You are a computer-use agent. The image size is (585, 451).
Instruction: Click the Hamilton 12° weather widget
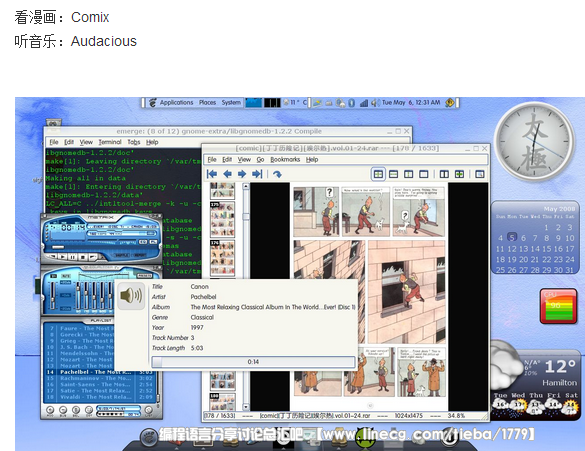click(535, 380)
